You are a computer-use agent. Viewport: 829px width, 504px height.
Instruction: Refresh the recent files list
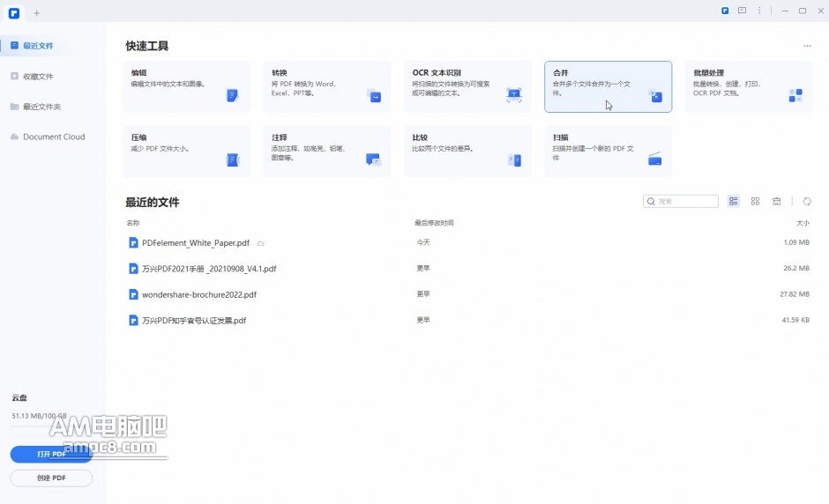coord(807,201)
